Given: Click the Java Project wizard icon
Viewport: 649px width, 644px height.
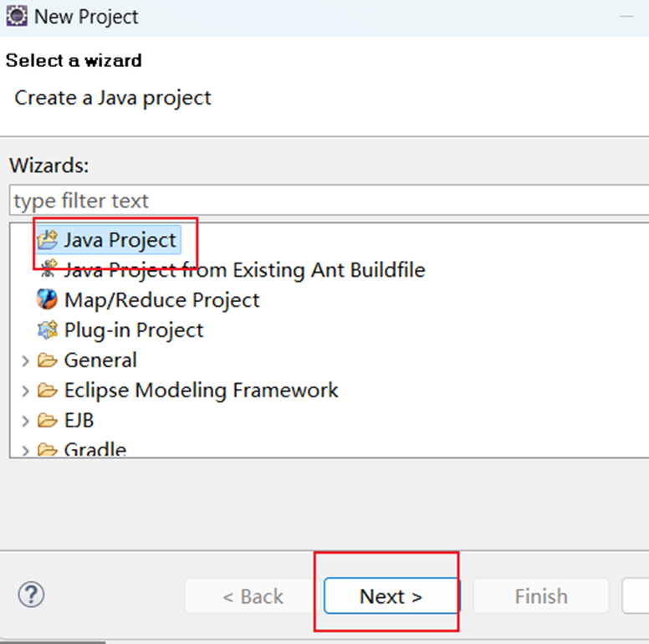Looking at the screenshot, I should pos(47,240).
